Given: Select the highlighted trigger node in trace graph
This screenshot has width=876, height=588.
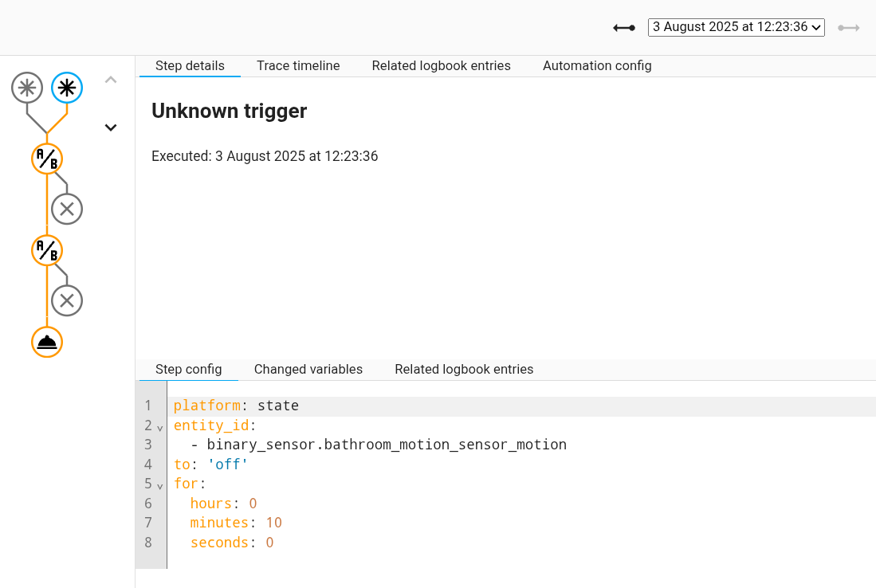Looking at the screenshot, I should click(67, 88).
